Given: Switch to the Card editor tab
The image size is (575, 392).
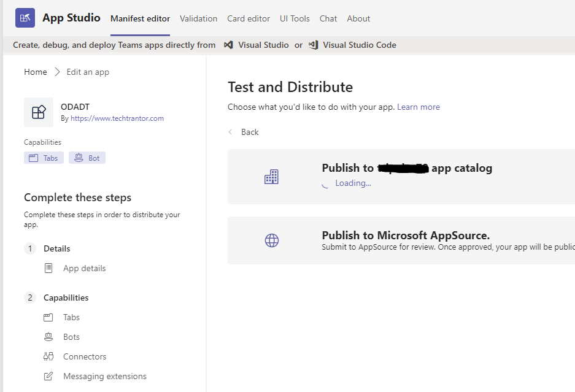Looking at the screenshot, I should point(249,18).
